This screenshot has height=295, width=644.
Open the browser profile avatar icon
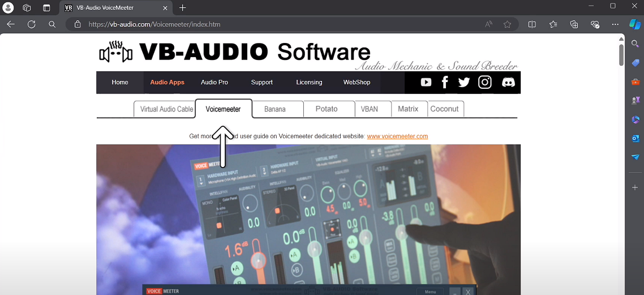tap(8, 7)
